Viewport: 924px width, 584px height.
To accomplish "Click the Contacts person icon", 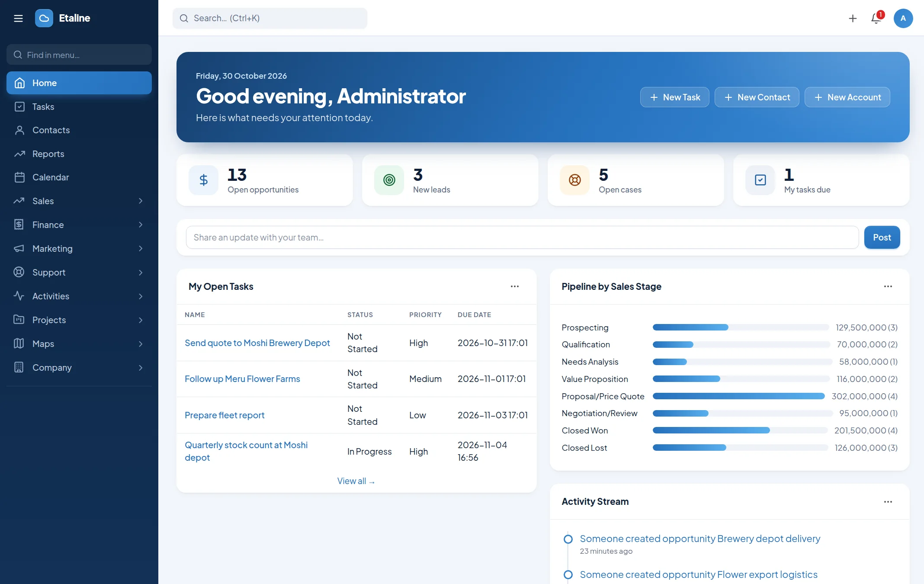I will pos(19,130).
